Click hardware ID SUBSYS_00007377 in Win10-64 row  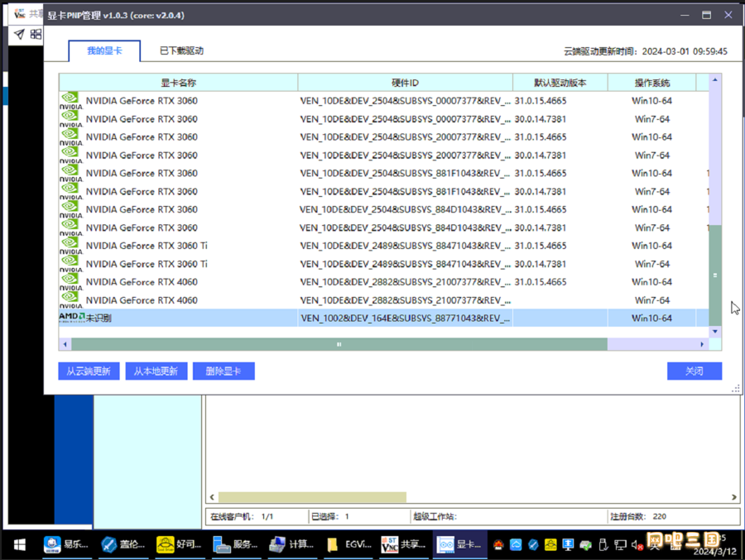tap(406, 101)
